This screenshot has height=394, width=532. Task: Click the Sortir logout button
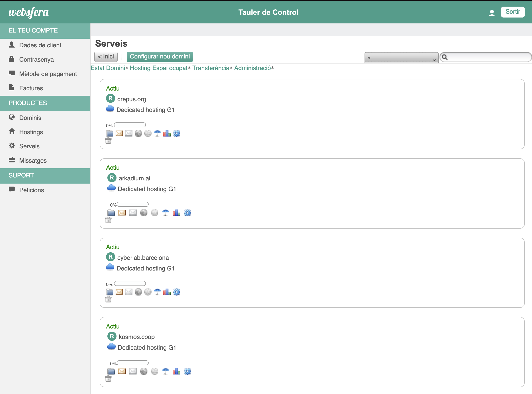[x=512, y=12]
